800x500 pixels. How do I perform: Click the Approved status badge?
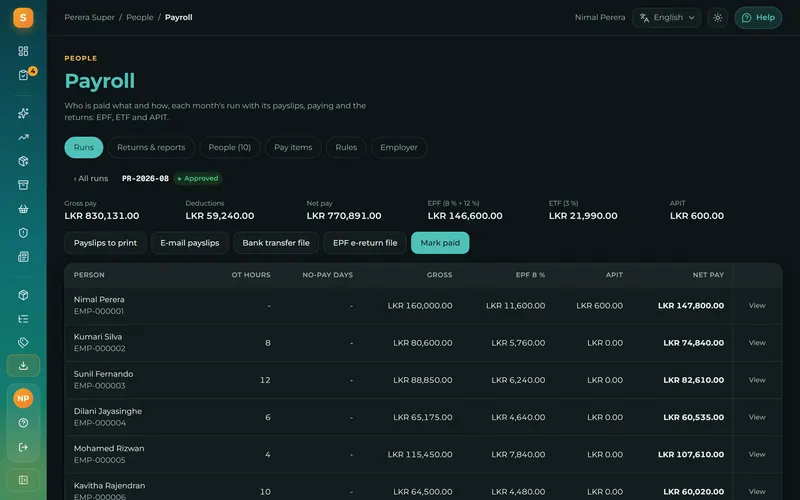point(197,179)
